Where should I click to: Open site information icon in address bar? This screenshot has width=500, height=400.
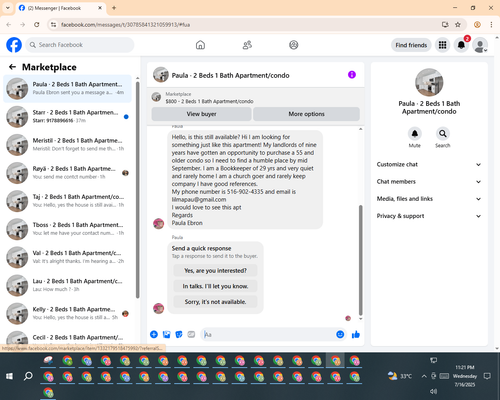(x=53, y=25)
